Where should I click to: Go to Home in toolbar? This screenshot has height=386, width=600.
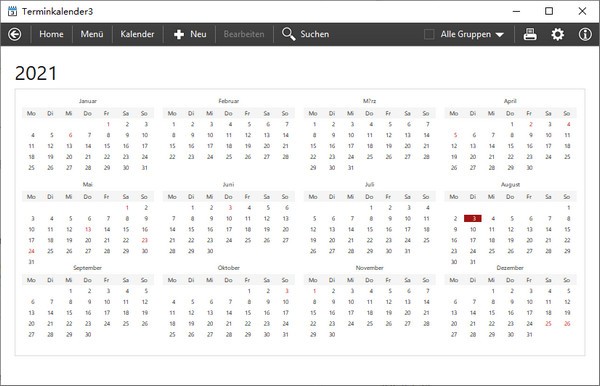pos(51,34)
